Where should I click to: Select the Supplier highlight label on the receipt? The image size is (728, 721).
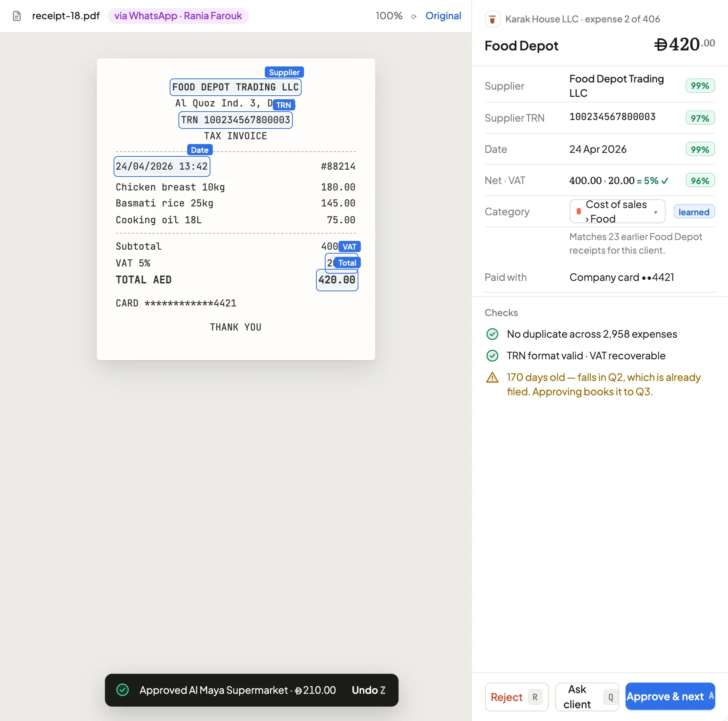[284, 72]
